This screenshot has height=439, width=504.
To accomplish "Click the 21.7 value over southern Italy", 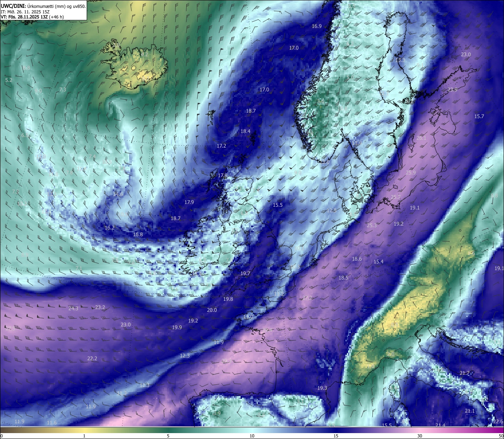I will [x=465, y=373].
